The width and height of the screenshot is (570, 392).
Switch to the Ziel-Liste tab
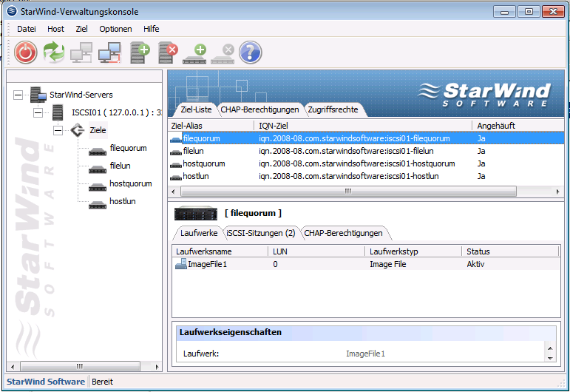tap(196, 109)
